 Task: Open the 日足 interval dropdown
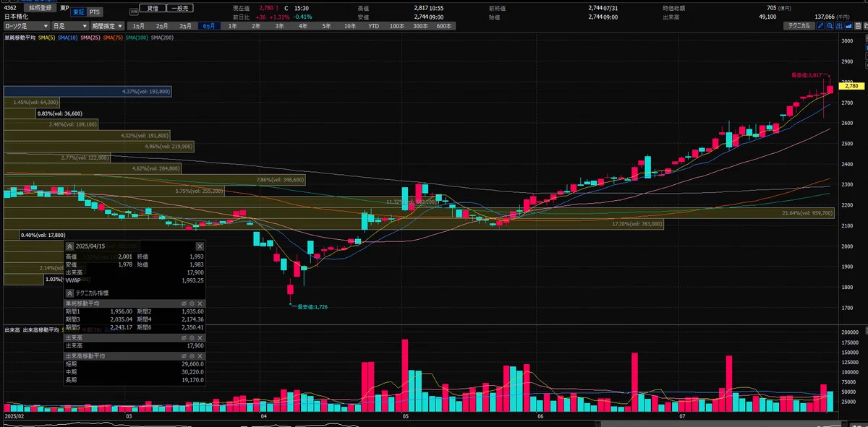point(70,25)
